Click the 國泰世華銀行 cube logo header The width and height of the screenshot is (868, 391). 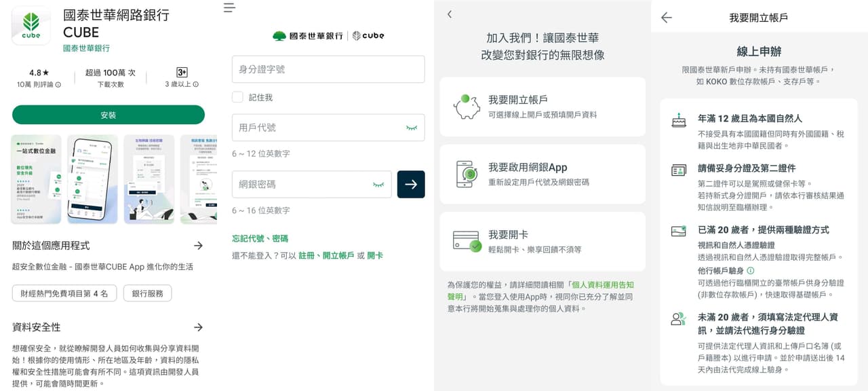[328, 36]
